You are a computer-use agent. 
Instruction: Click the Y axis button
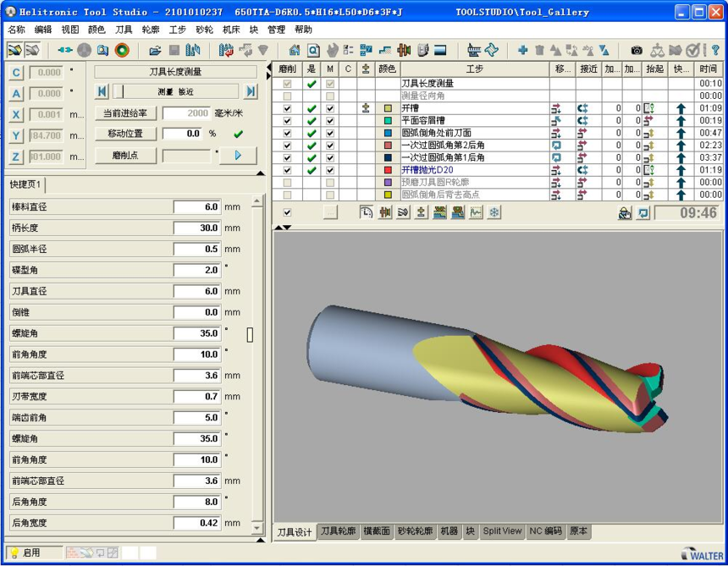(16, 135)
